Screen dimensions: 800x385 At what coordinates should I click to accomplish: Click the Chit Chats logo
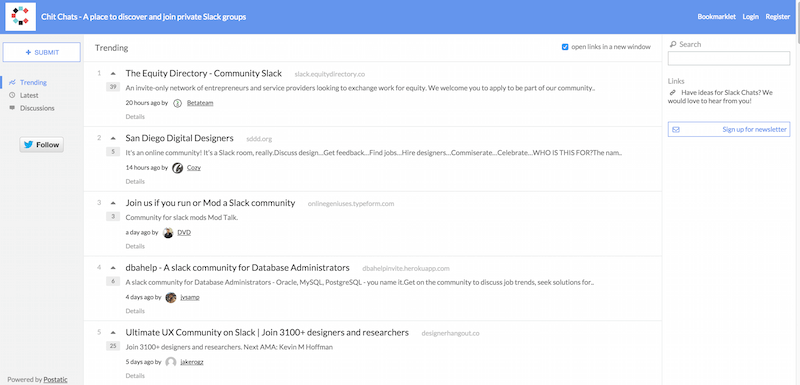pos(20,17)
